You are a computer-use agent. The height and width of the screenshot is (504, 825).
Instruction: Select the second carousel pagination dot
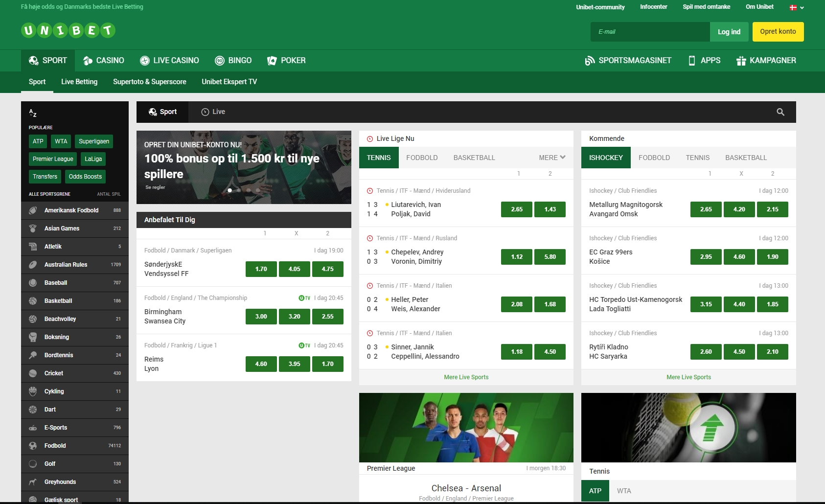coord(239,190)
